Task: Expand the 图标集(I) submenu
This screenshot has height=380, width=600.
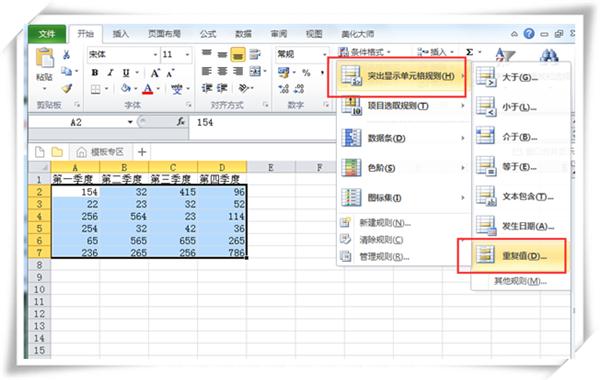Action: point(403,198)
